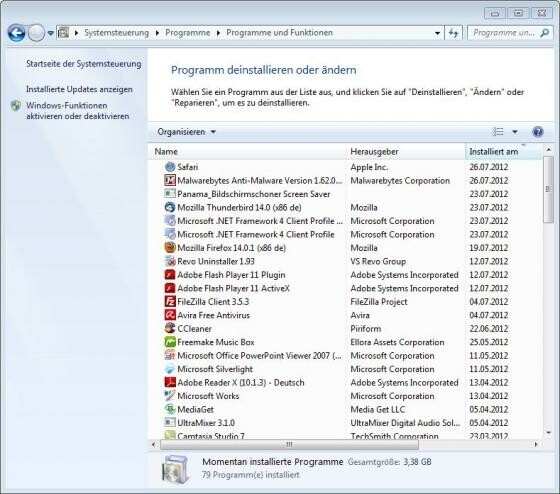Click the search magnifier icon
This screenshot has height=494, width=560.
click(545, 33)
